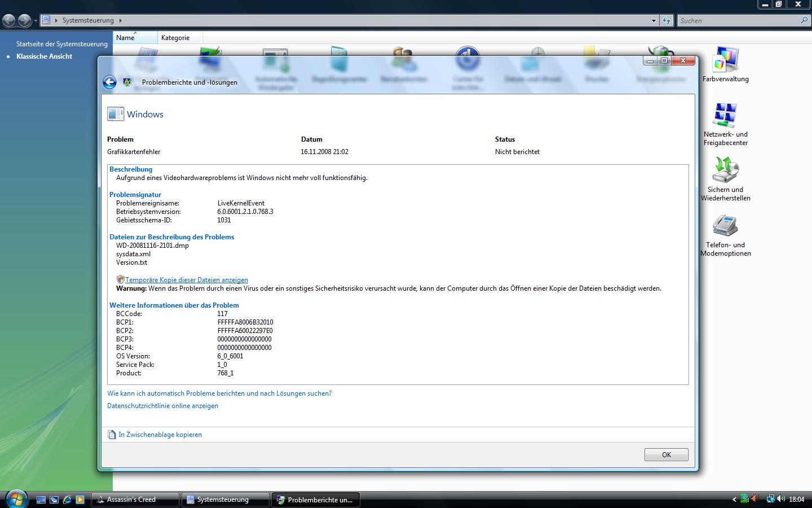Click the Problemberichte shield icon beside the title

[x=127, y=82]
